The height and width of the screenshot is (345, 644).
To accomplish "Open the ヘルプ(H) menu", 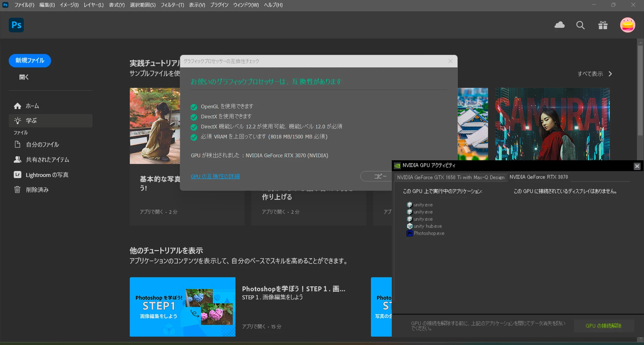I will [x=273, y=5].
